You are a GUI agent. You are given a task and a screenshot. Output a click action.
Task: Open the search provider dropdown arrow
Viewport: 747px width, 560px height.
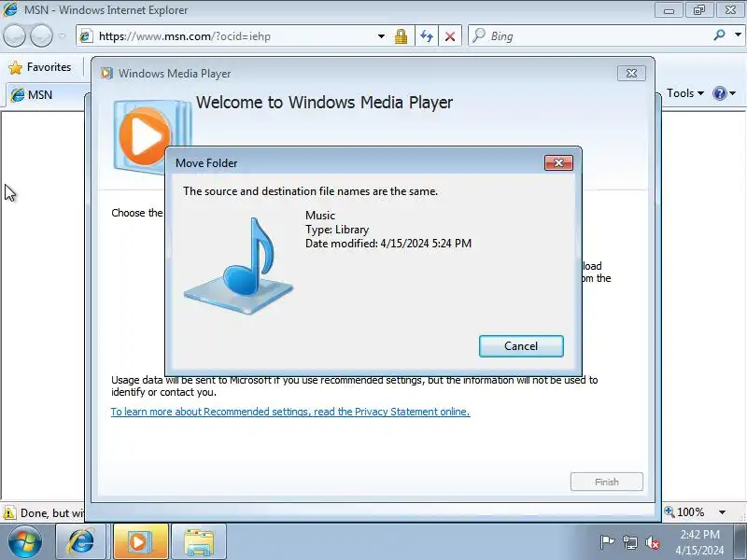(x=738, y=35)
